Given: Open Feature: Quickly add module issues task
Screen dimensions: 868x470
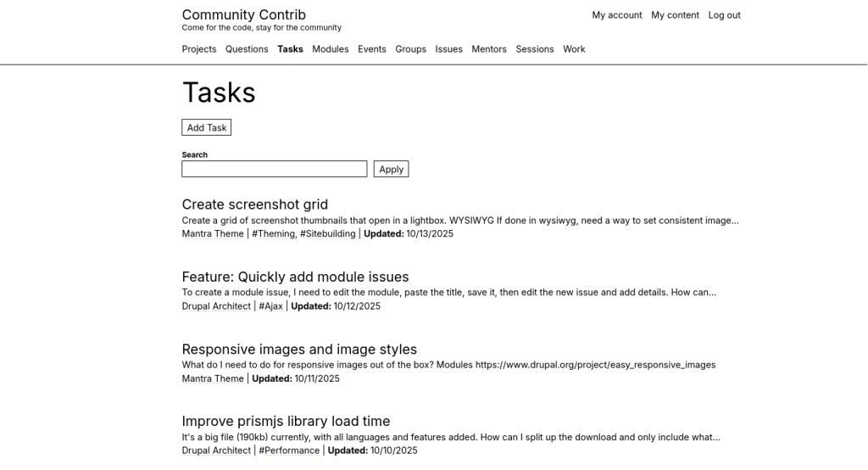Looking at the screenshot, I should pos(295,277).
